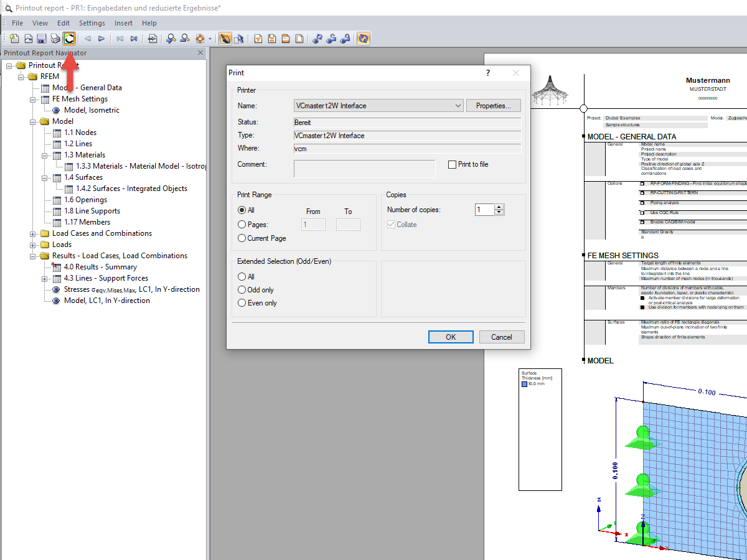The width and height of the screenshot is (747, 560).
Task: Click the Save report icon
Action: click(42, 39)
